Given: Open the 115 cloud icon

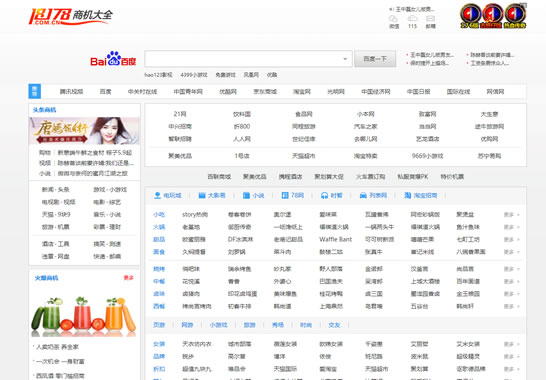Looking at the screenshot, I should point(412,18).
